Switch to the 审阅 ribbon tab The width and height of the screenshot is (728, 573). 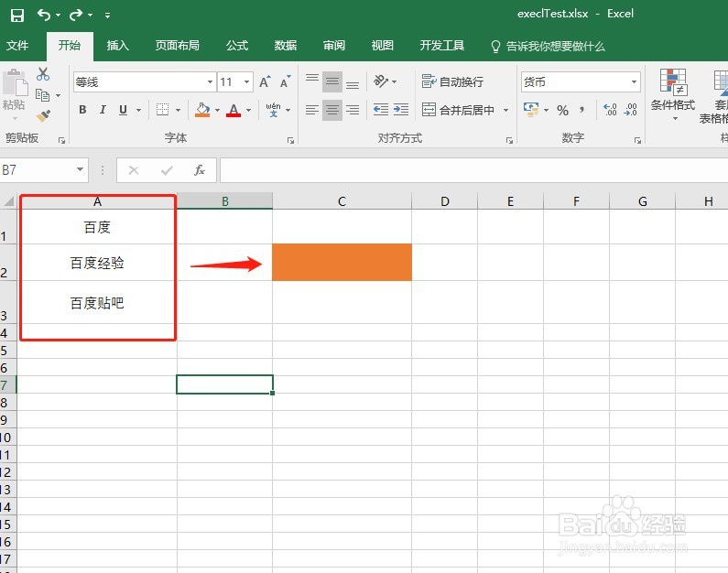pos(334,46)
